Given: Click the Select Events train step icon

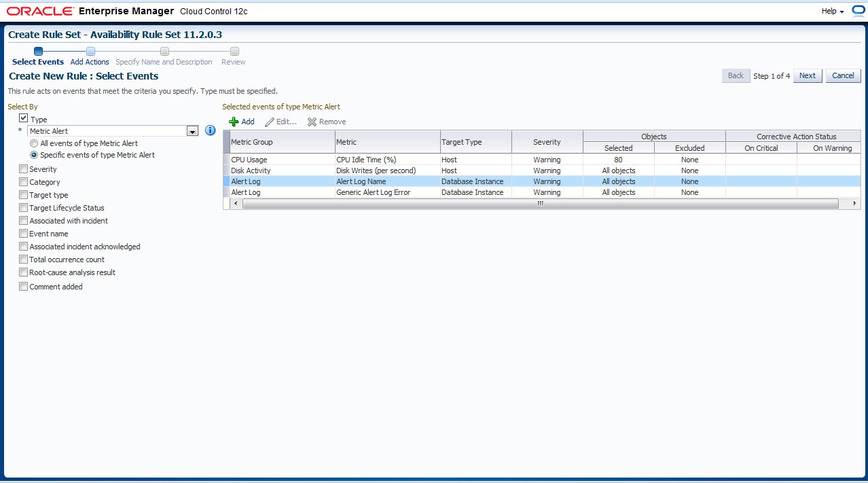Looking at the screenshot, I should (x=38, y=51).
